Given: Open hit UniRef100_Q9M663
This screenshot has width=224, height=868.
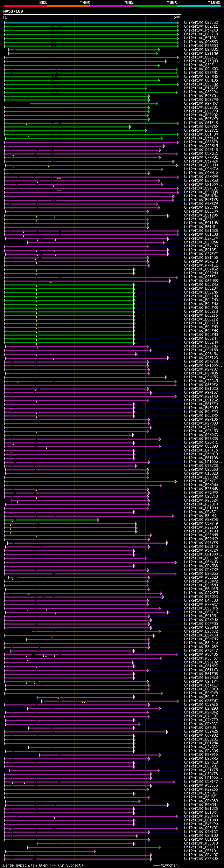Looking at the screenshot, I should (x=201, y=42).
